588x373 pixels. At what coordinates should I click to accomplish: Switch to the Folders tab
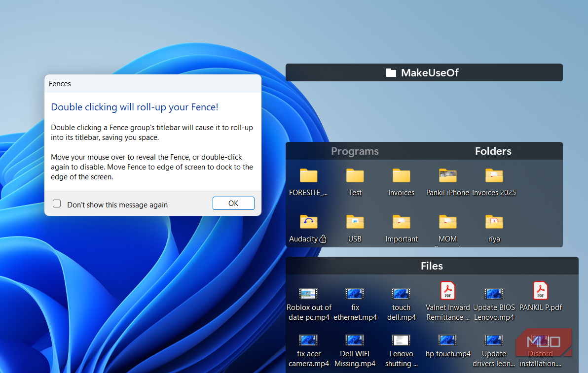(493, 151)
